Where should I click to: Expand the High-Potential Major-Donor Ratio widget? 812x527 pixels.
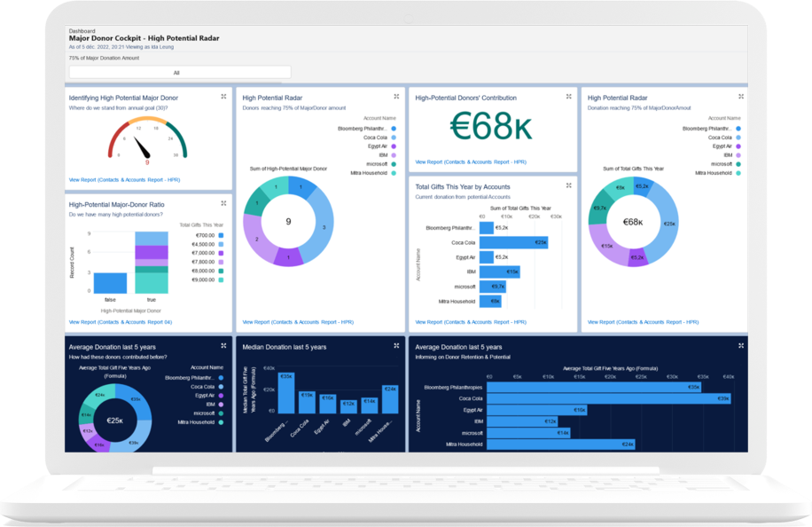pyautogui.click(x=223, y=203)
